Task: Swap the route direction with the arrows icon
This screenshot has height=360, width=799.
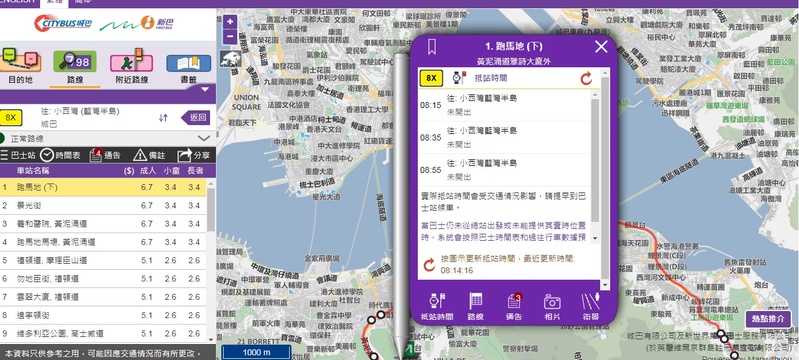Action: pyautogui.click(x=163, y=118)
